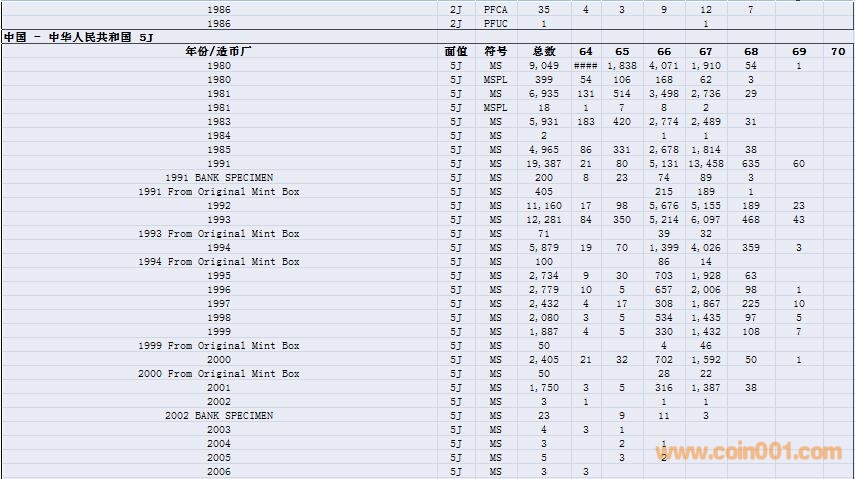Click the 年份/造币厂 column header
The height and width of the screenshot is (479, 855).
pyautogui.click(x=218, y=51)
